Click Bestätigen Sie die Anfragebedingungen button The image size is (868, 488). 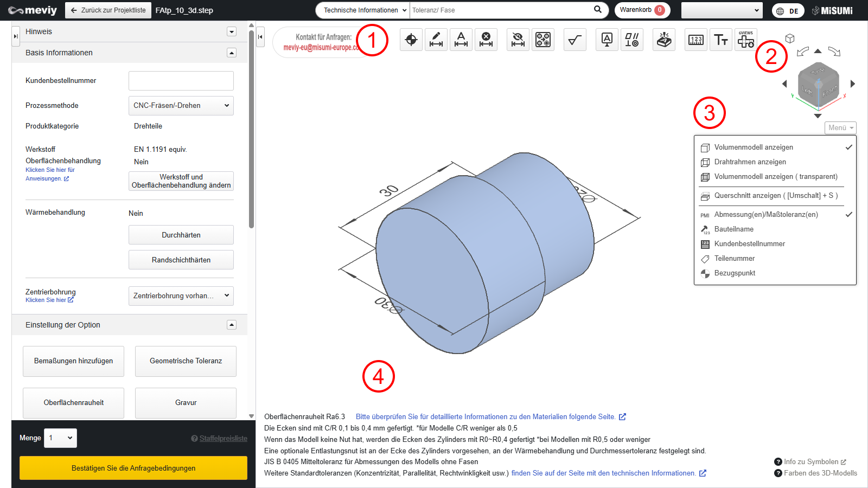[133, 468]
